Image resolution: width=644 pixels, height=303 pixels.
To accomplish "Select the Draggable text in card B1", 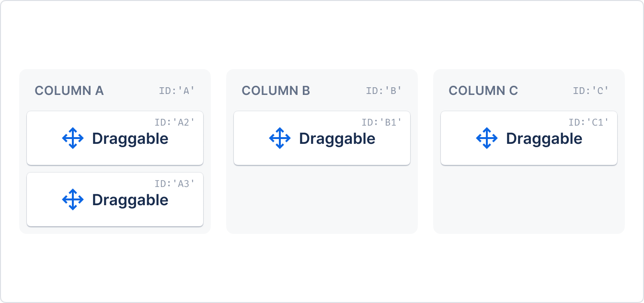I will [x=337, y=139].
